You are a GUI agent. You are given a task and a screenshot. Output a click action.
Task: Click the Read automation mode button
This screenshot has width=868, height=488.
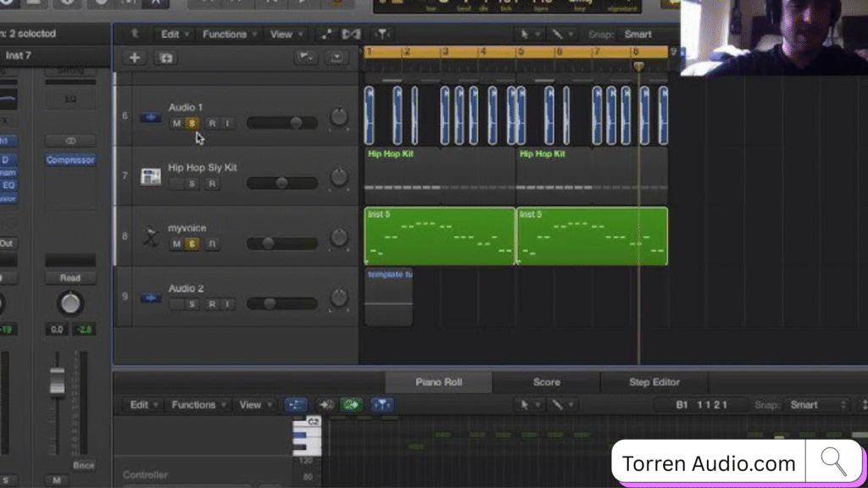tap(70, 277)
